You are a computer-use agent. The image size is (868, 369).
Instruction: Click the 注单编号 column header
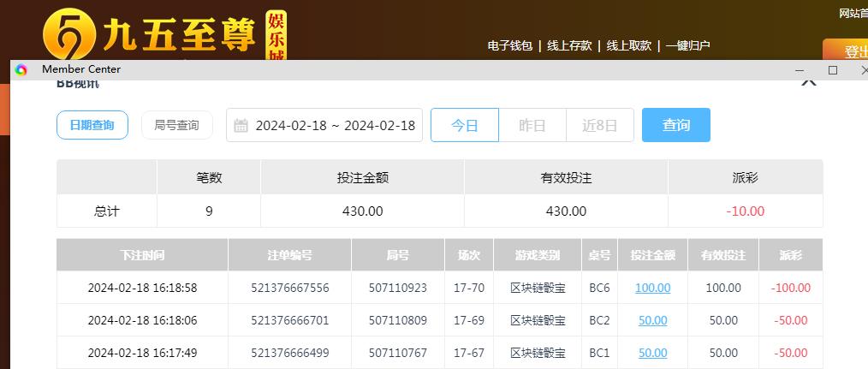pyautogui.click(x=289, y=255)
